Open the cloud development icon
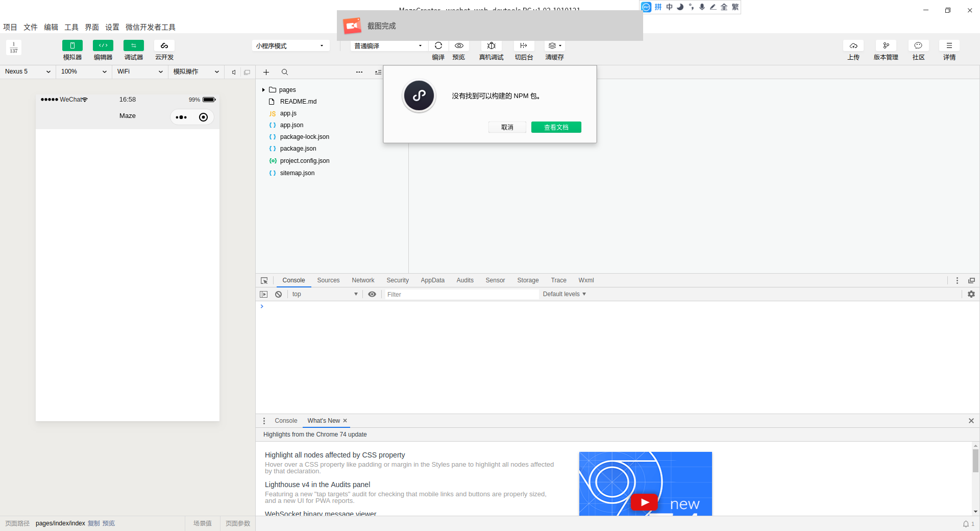 coord(164,45)
